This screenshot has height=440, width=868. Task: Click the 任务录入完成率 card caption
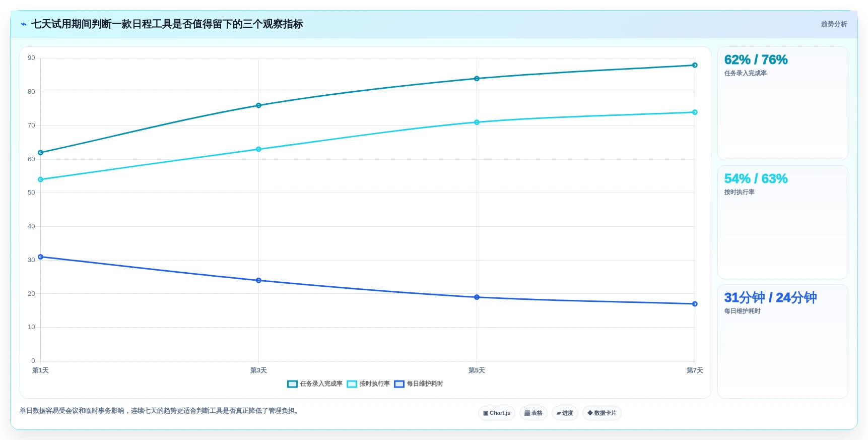tap(745, 74)
